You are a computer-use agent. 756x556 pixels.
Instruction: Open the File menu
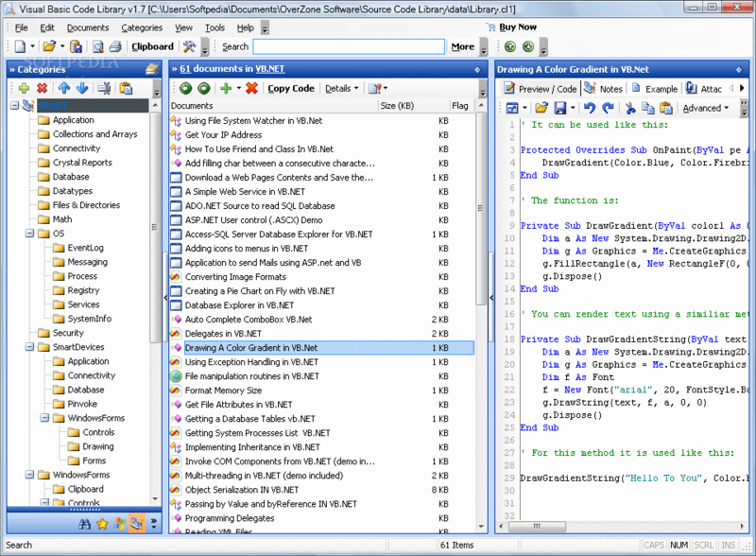click(x=21, y=28)
